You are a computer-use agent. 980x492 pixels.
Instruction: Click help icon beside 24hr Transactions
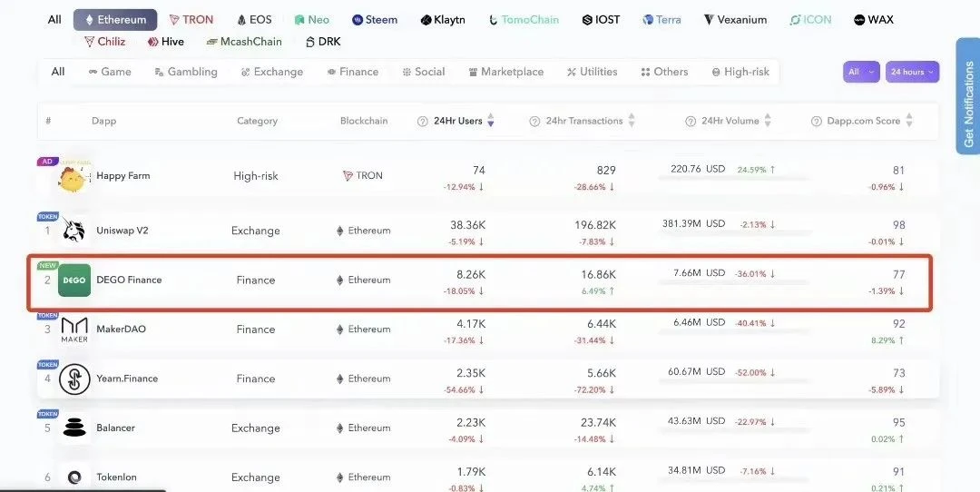point(534,122)
